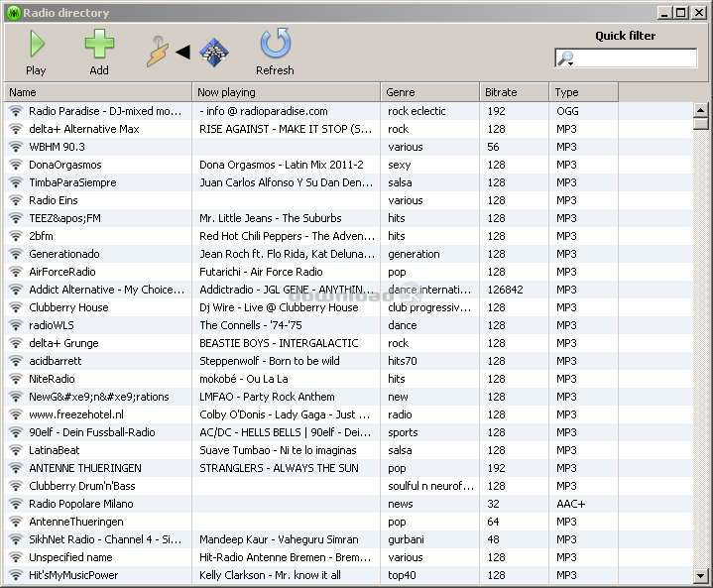Select 'Red Hot Chili Peppers' now playing cell
Image resolution: width=713 pixels, height=588 pixels.
[x=287, y=236]
